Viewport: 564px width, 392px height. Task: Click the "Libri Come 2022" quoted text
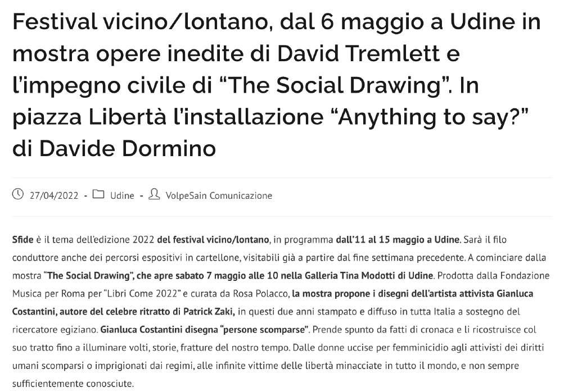[x=142, y=294]
